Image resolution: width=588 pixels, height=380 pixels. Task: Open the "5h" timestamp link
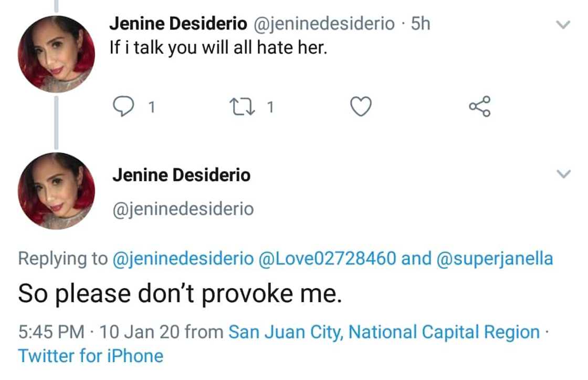[x=421, y=24]
